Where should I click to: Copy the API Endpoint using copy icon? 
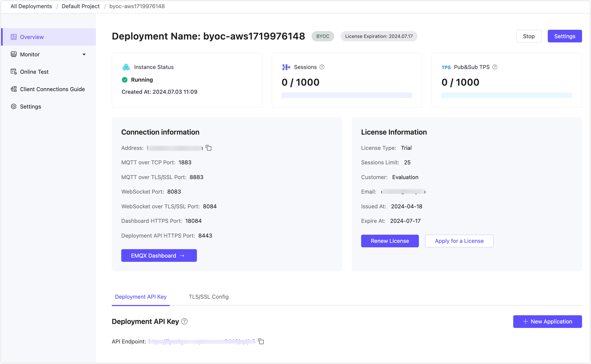(261, 341)
